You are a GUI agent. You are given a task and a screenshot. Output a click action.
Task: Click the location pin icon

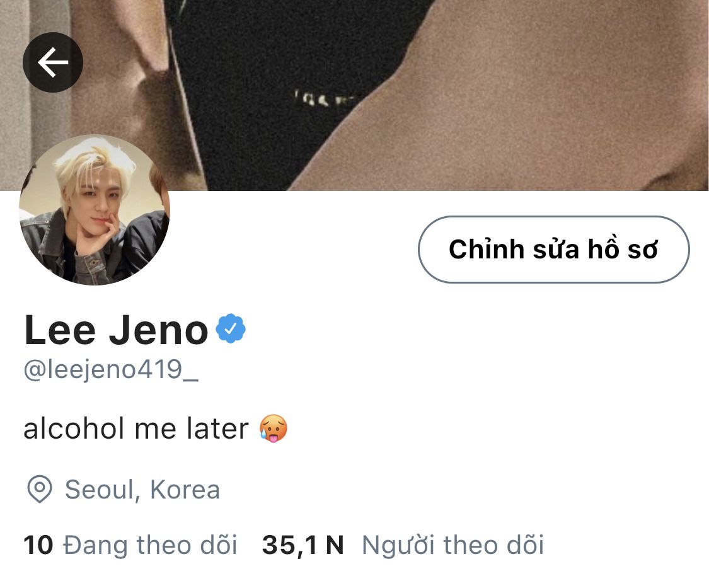[40, 490]
